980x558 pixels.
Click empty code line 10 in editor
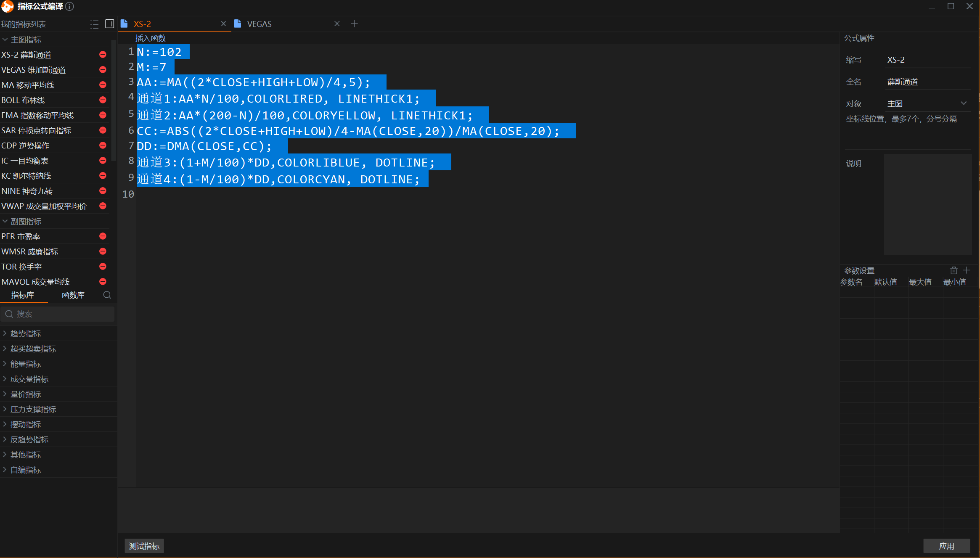pos(488,194)
